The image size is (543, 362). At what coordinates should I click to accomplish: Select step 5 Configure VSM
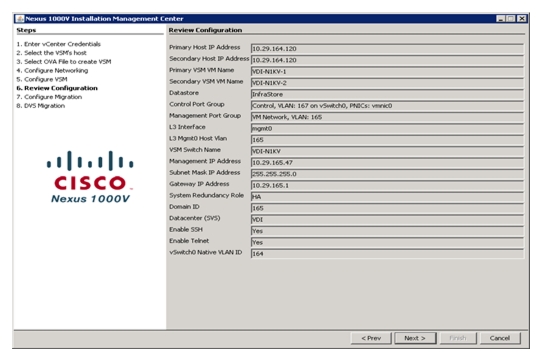[x=42, y=79]
